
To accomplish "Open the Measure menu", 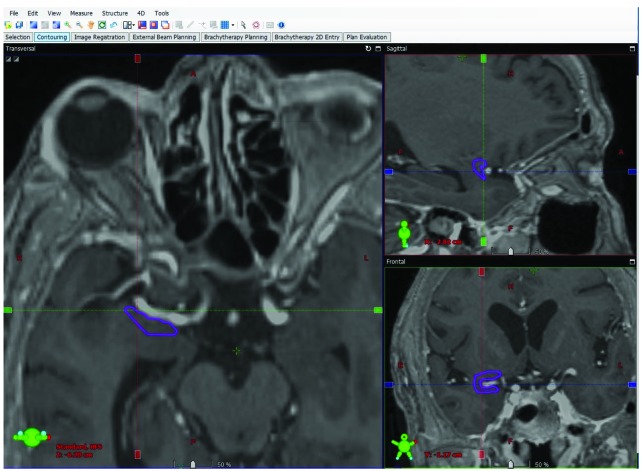I will click(x=81, y=13).
